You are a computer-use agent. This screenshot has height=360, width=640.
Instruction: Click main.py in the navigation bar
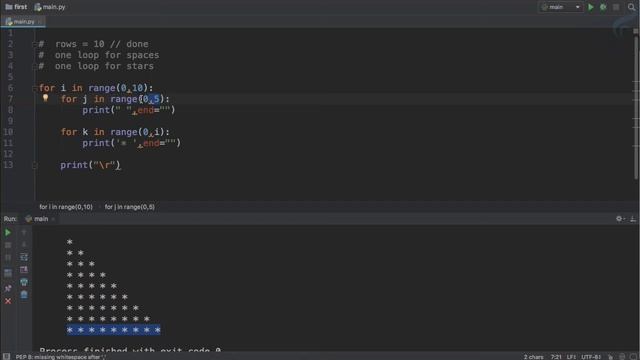pos(50,7)
